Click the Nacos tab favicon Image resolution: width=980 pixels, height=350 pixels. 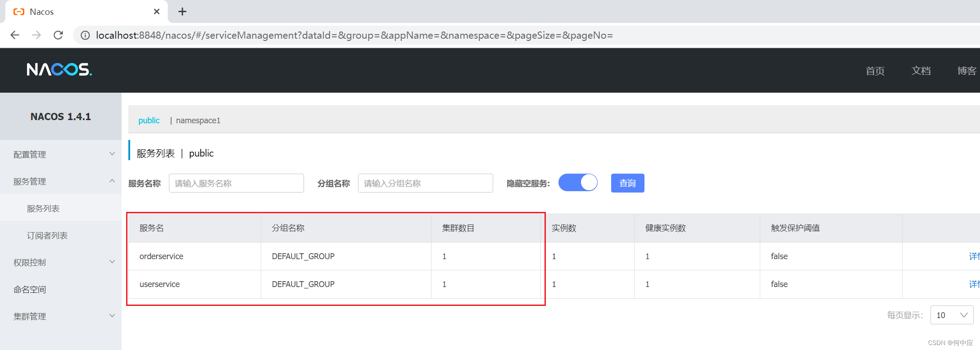click(19, 12)
